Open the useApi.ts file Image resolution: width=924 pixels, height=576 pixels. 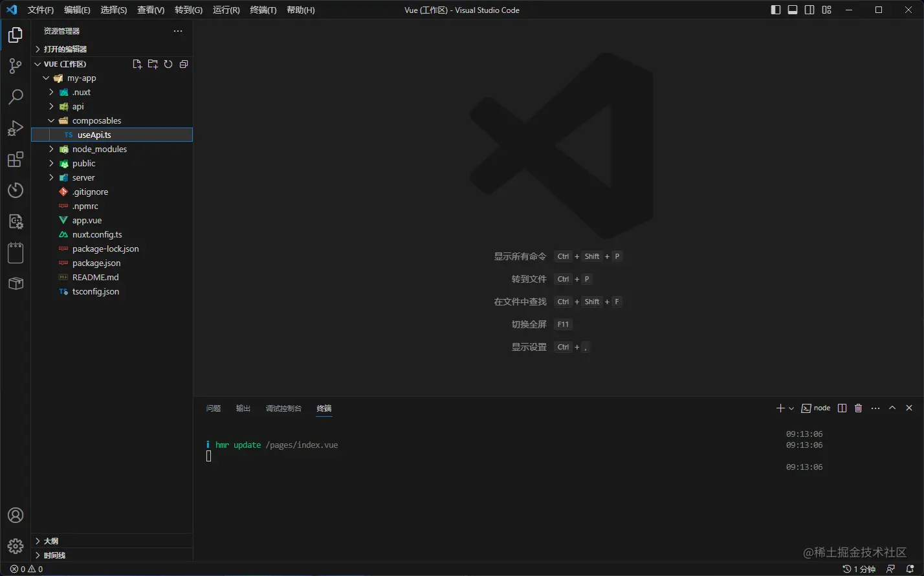(x=112, y=135)
